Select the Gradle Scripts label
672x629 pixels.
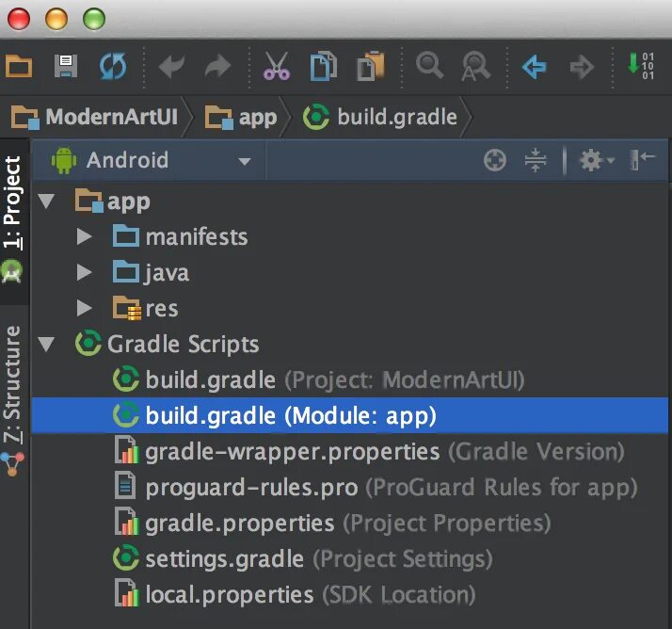click(x=183, y=344)
